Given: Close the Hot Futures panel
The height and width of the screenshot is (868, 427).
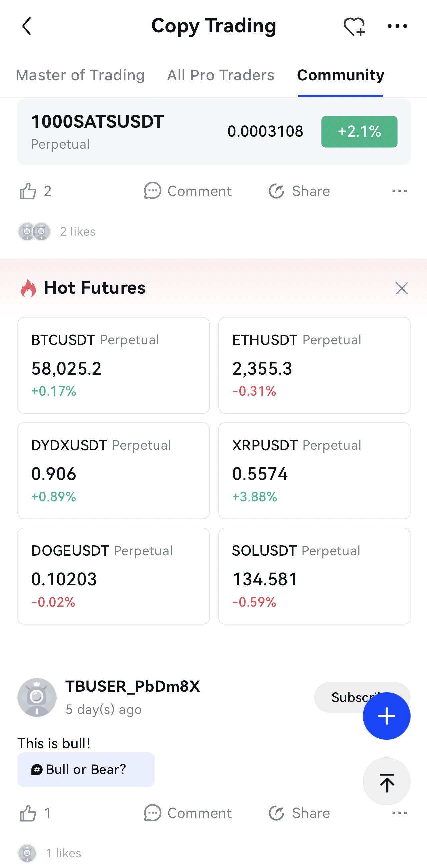Looking at the screenshot, I should pyautogui.click(x=401, y=288).
